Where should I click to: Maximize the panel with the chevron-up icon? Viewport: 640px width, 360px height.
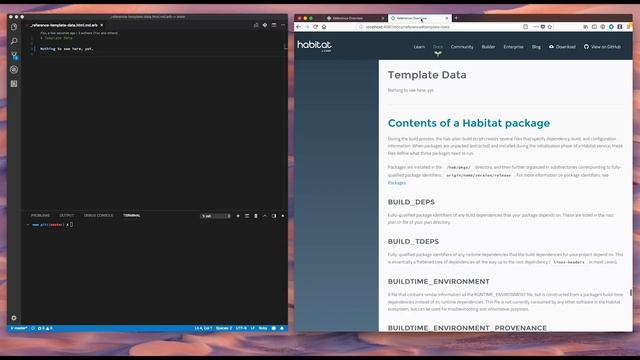pyautogui.click(x=265, y=216)
